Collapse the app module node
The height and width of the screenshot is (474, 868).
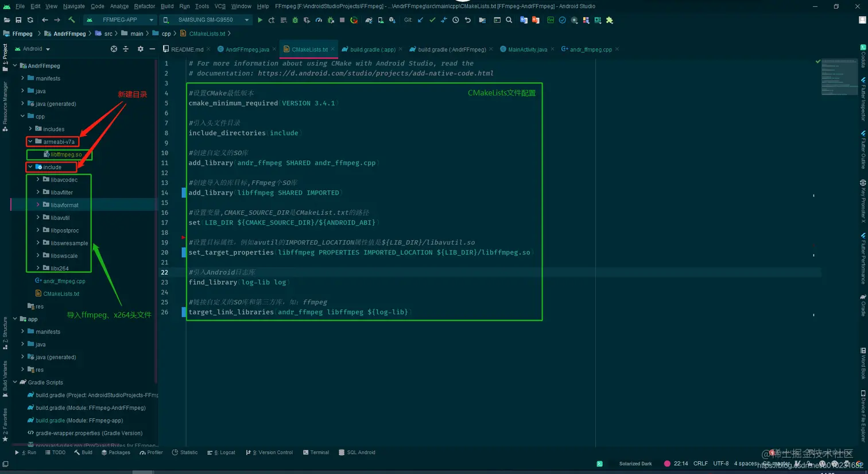click(15, 319)
